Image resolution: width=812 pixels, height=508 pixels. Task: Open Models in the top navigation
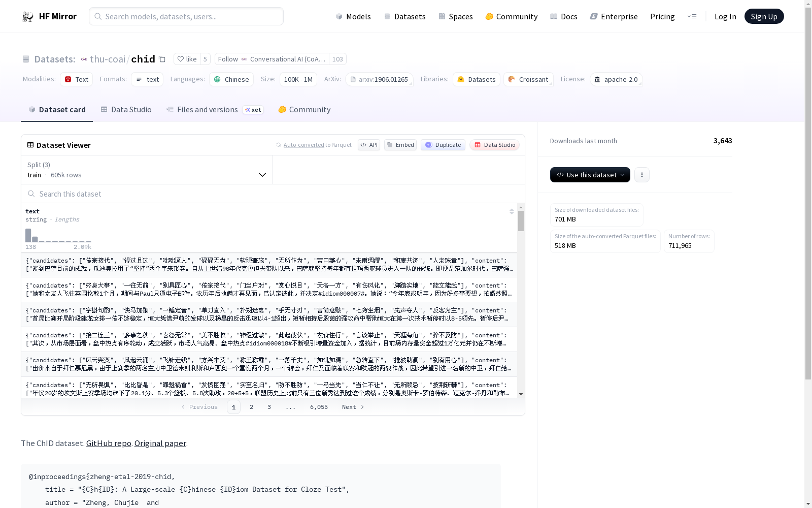(353, 17)
